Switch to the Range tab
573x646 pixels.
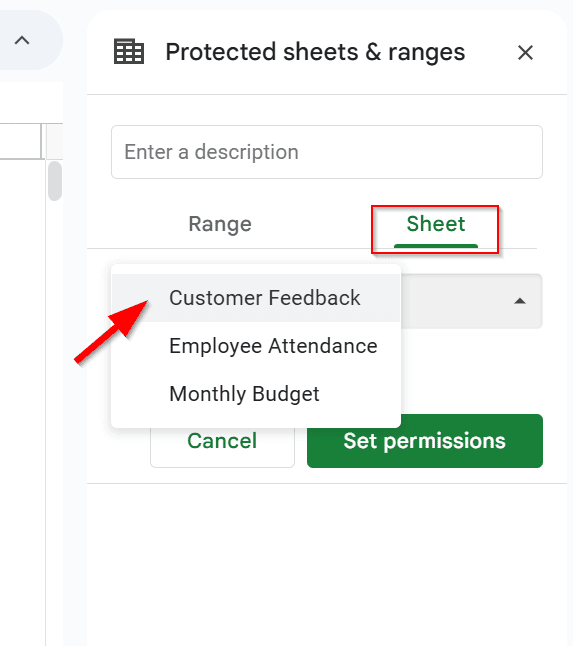(220, 224)
